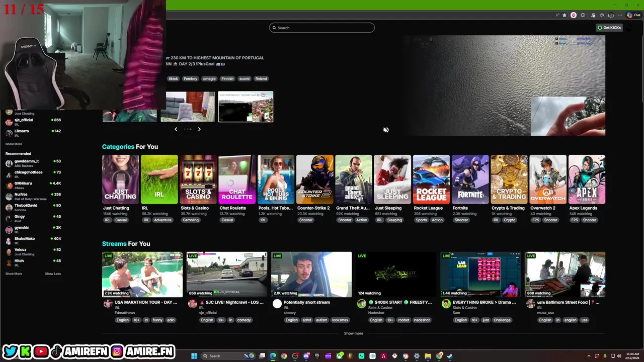Viewport: 644px width, 362px height.
Task: Open Hitch recommended channel
Action: pos(33,262)
